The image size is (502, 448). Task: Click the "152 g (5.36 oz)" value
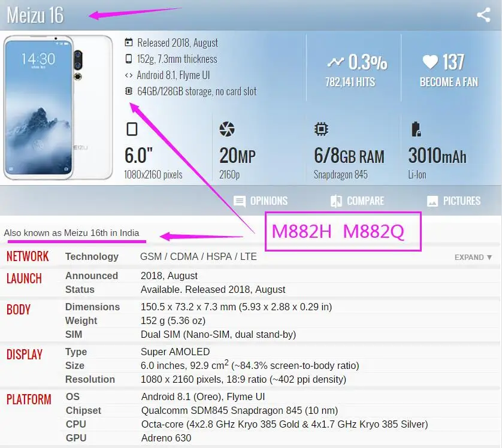pyautogui.click(x=173, y=320)
